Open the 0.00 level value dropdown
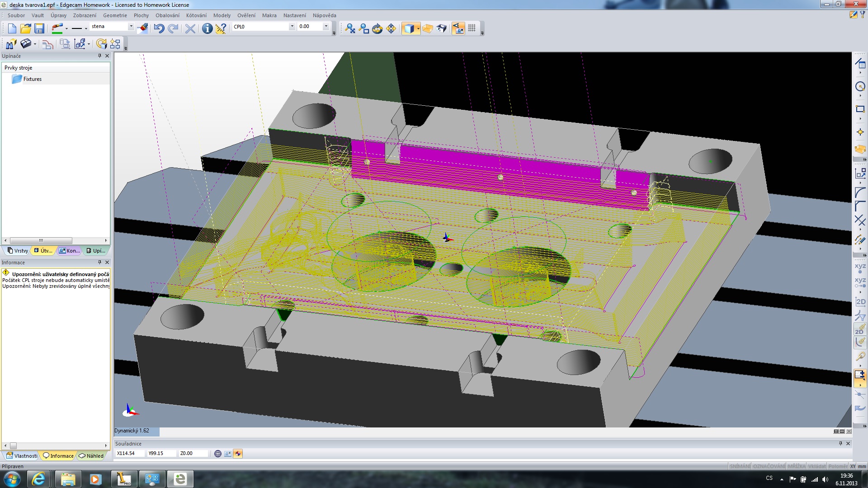The height and width of the screenshot is (488, 868). click(325, 27)
